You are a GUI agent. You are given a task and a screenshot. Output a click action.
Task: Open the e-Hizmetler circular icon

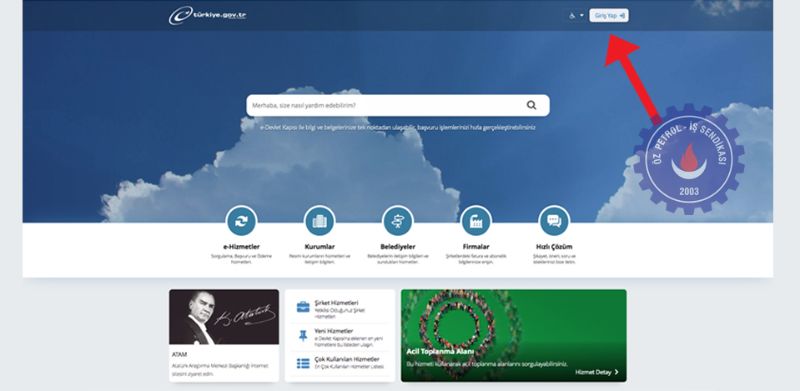click(241, 221)
